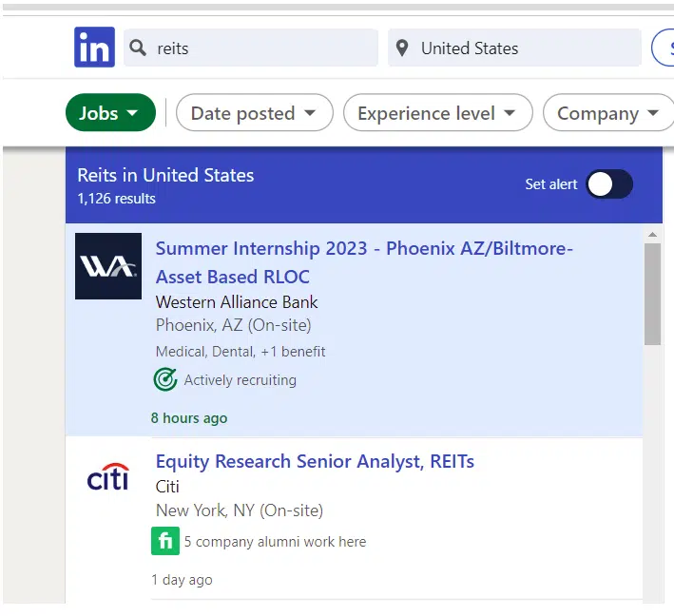Click the search magnifier icon

(x=138, y=48)
